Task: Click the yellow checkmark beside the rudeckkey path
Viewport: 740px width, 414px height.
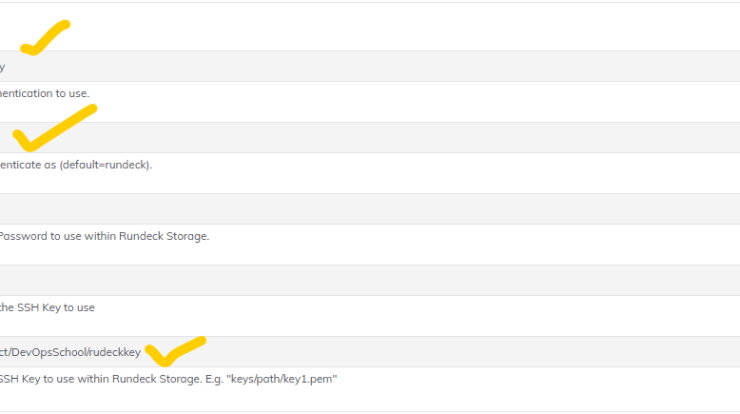Action: point(176,351)
